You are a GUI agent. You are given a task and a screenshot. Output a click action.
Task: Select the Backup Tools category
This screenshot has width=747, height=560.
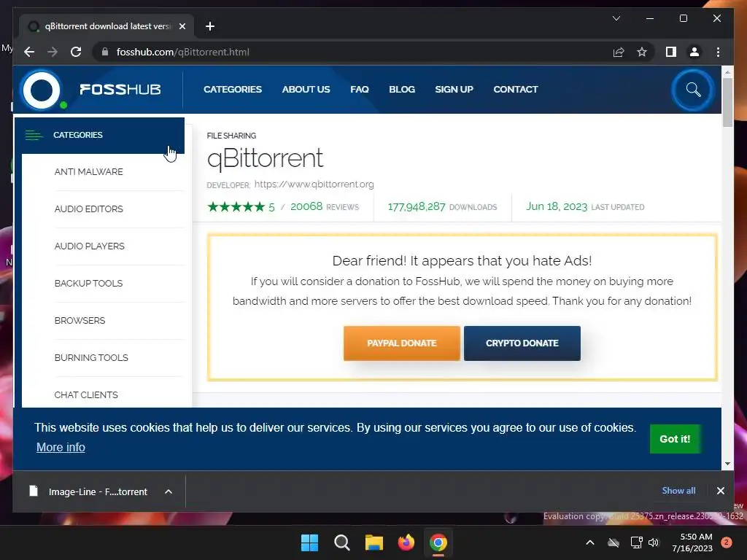coord(88,284)
